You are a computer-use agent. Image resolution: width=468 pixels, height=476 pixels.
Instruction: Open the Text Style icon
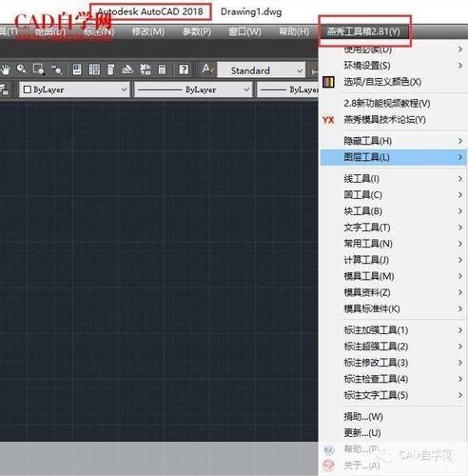(206, 69)
